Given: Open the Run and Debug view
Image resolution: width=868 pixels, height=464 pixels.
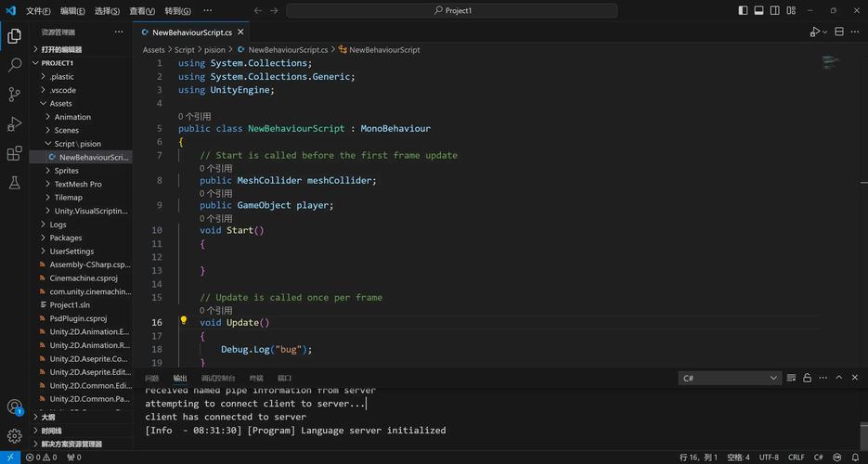Looking at the screenshot, I should coord(15,123).
